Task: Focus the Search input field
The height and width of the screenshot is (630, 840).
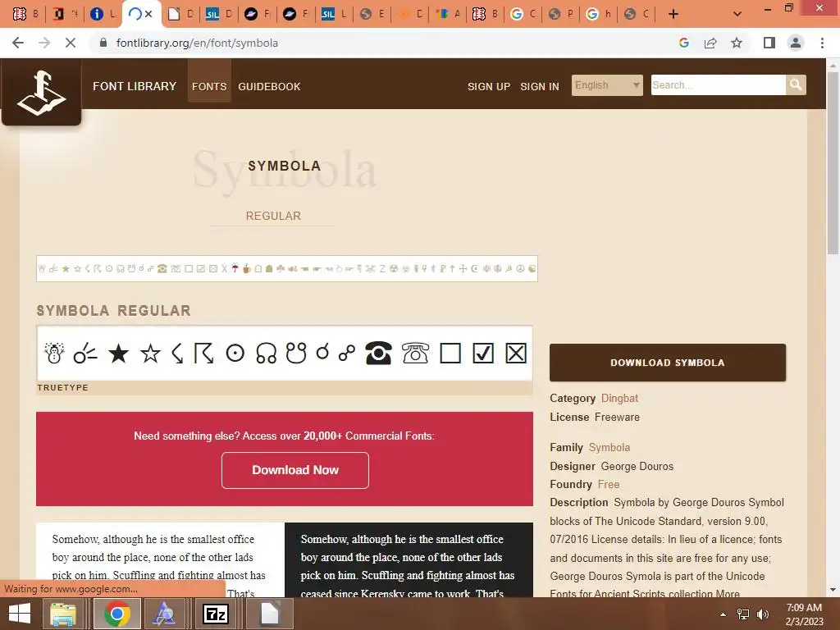Action: tap(719, 85)
